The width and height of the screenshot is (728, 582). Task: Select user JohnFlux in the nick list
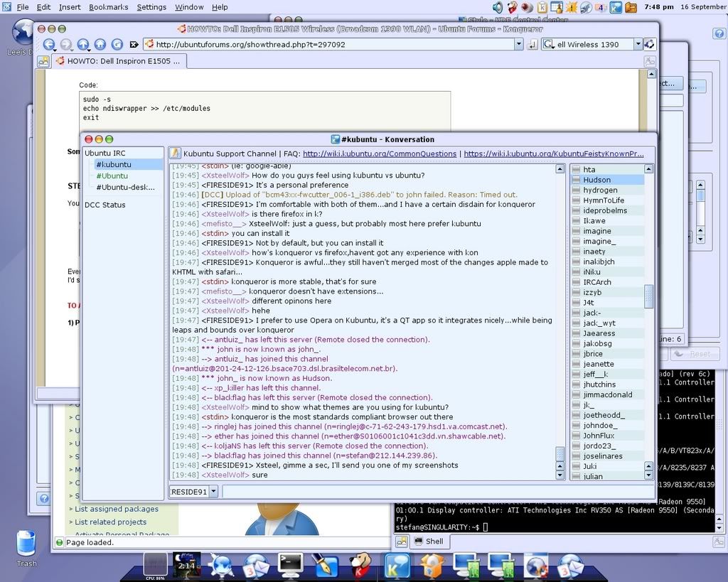[x=607, y=436]
